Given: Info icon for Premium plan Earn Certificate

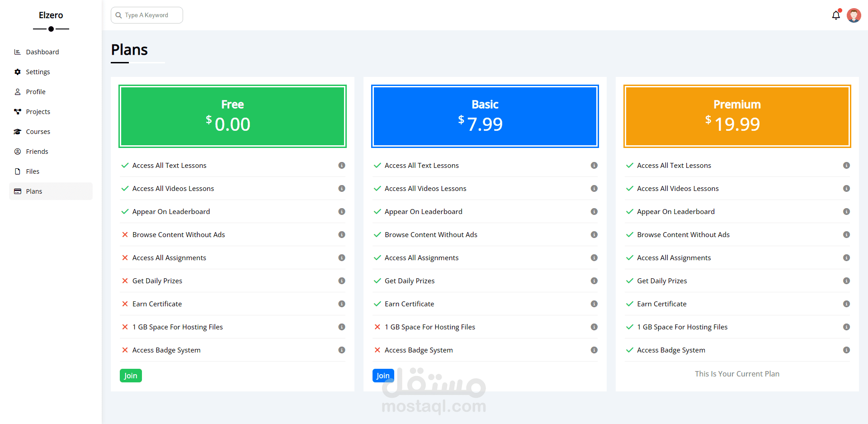Looking at the screenshot, I should tap(846, 304).
